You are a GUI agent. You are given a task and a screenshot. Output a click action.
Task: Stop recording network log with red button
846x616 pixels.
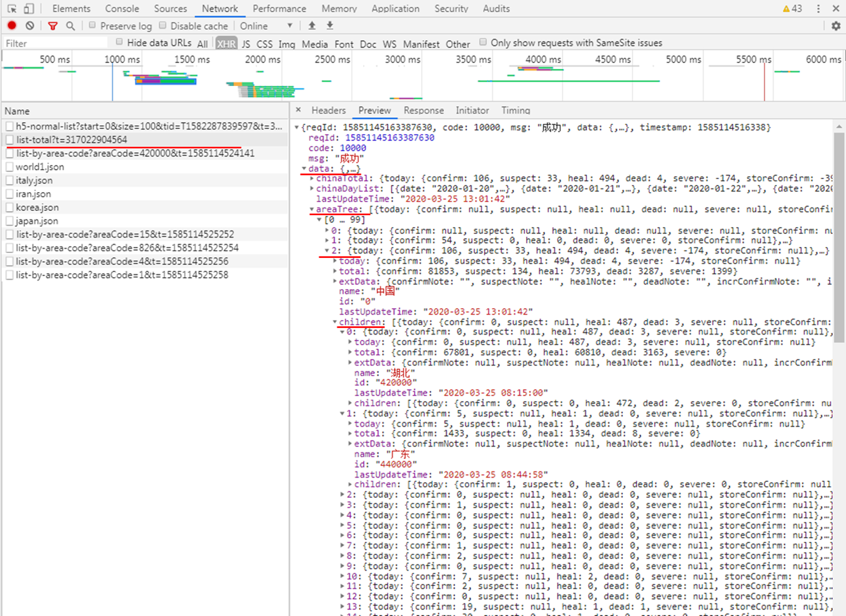tap(12, 26)
